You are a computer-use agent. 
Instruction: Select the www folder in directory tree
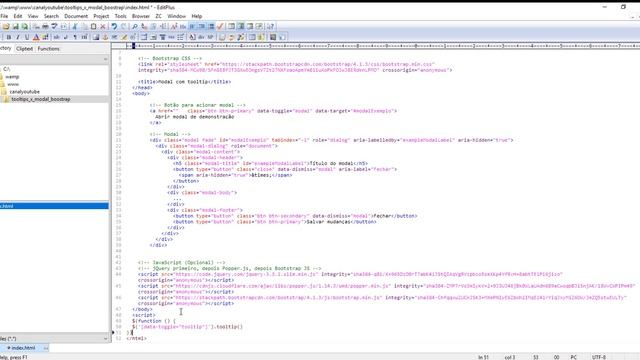[13, 84]
